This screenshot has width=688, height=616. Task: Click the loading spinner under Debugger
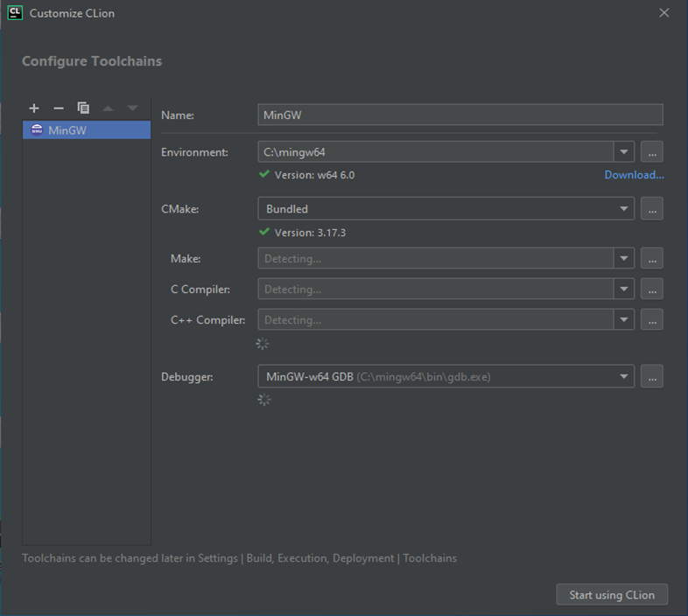[264, 400]
